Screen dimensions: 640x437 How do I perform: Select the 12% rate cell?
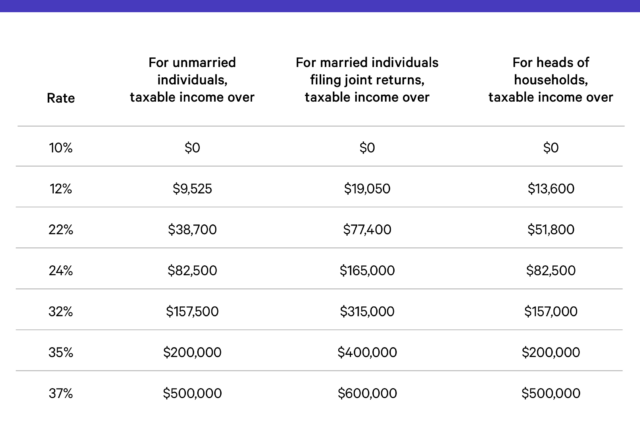60,189
